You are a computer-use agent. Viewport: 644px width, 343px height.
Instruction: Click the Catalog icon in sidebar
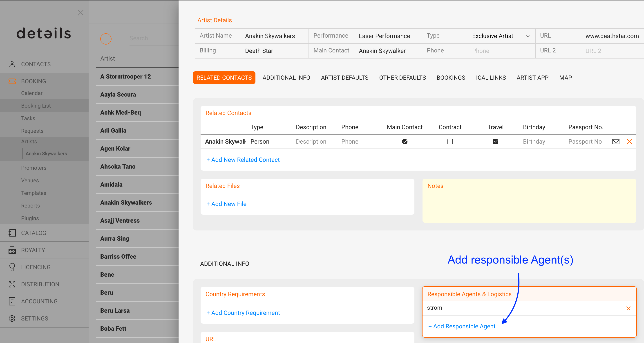(12, 233)
